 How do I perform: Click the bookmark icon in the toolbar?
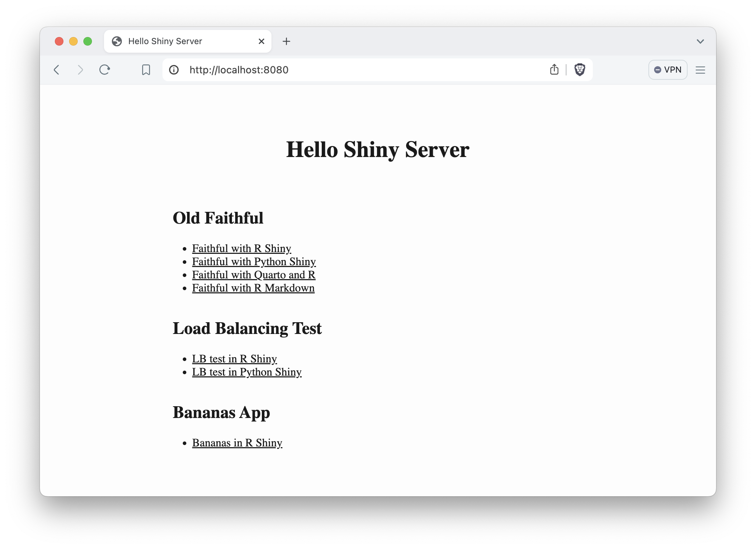click(146, 70)
